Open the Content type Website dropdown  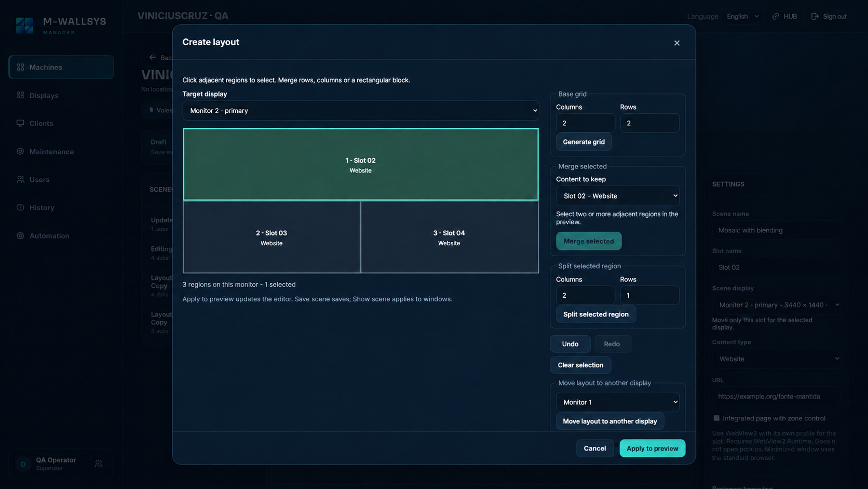[x=777, y=359]
